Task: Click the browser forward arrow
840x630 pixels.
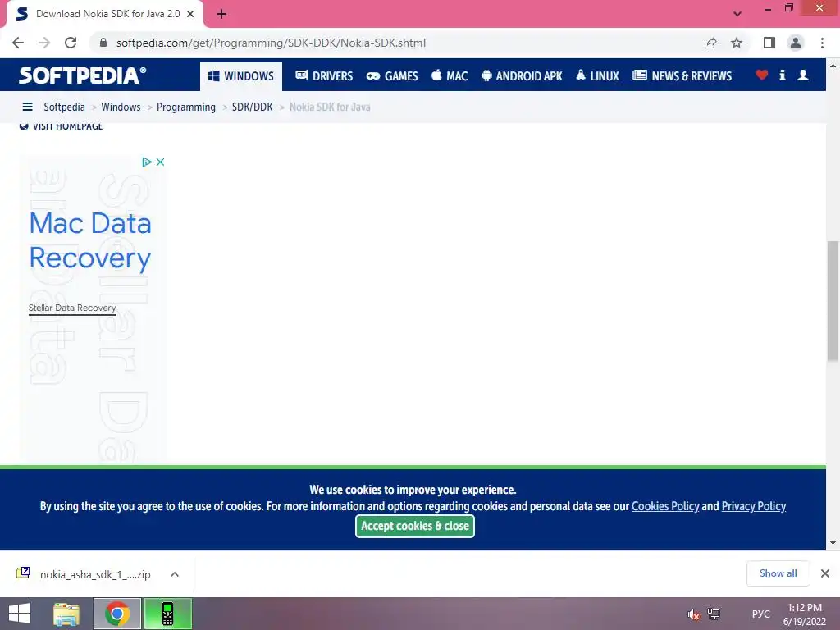Action: tap(44, 43)
